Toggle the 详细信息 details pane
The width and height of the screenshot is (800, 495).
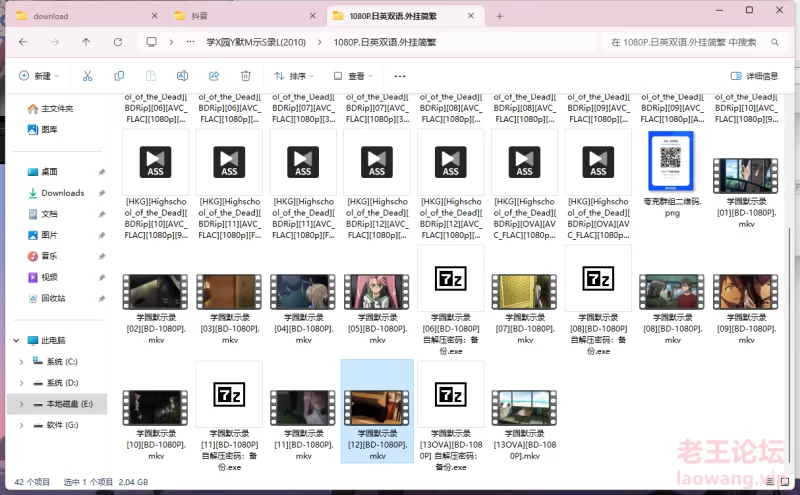tap(754, 76)
